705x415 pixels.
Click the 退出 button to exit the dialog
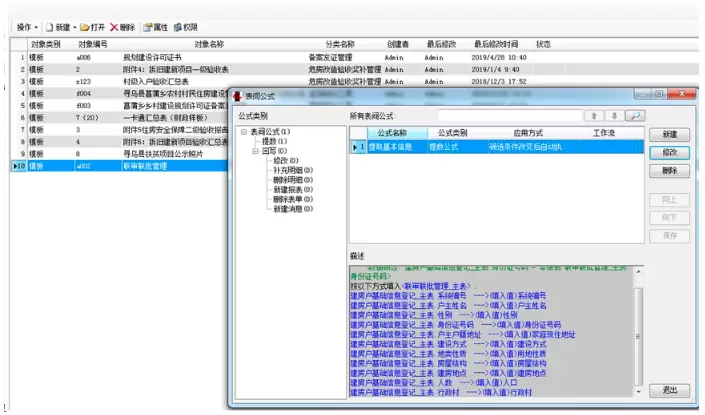click(669, 390)
